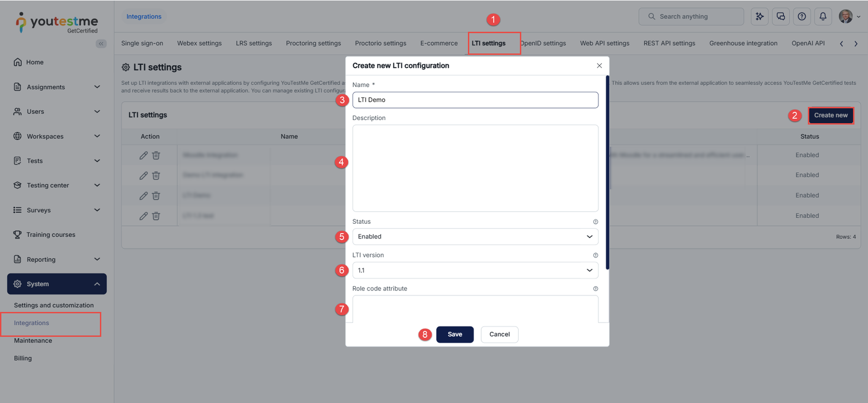Click the AI sparkle icon in header
Screen dimensions: 868x403
[x=759, y=16]
